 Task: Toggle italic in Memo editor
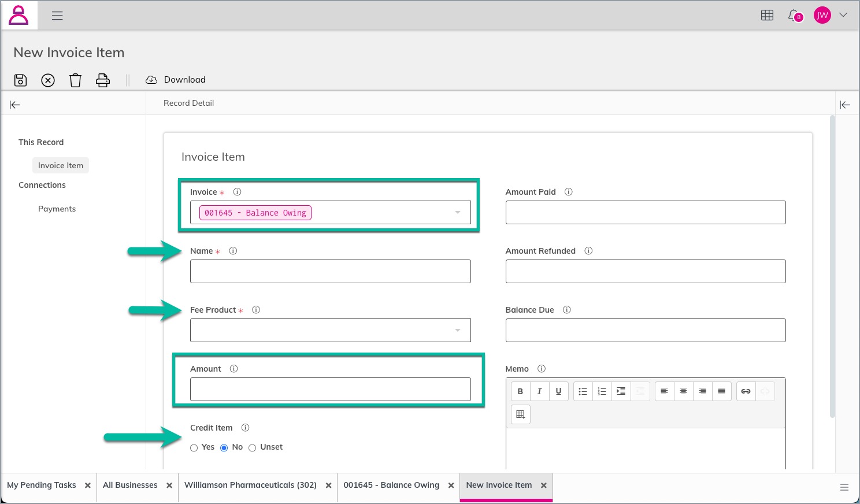(539, 391)
